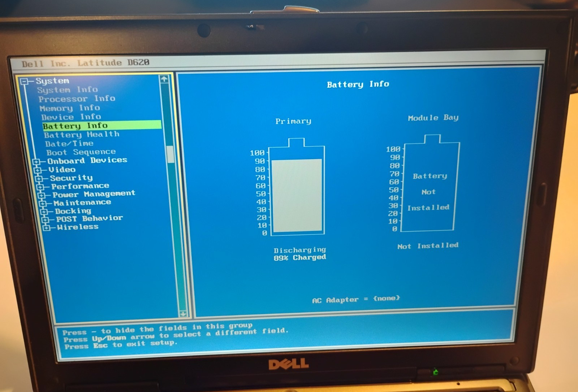The image size is (578, 392).
Task: Select Processor Info entry
Action: pyautogui.click(x=77, y=99)
